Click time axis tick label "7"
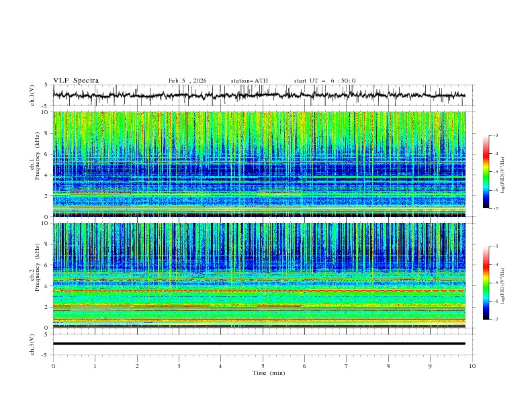 coord(347,366)
